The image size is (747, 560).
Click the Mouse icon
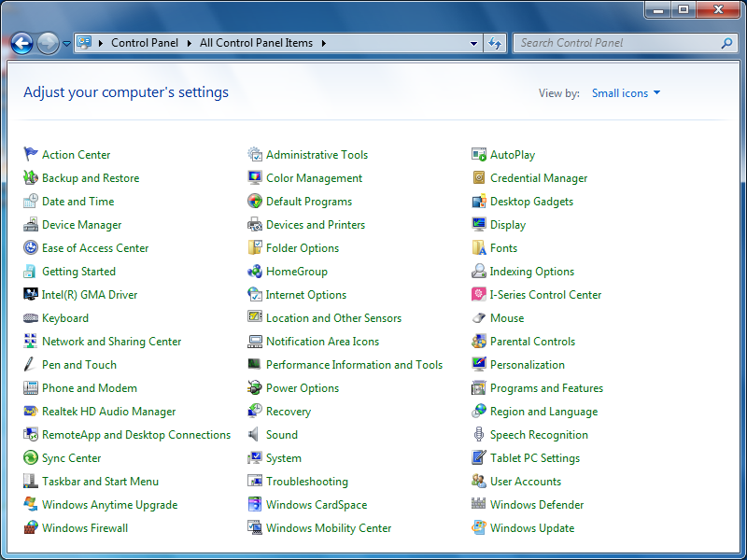[x=479, y=317]
